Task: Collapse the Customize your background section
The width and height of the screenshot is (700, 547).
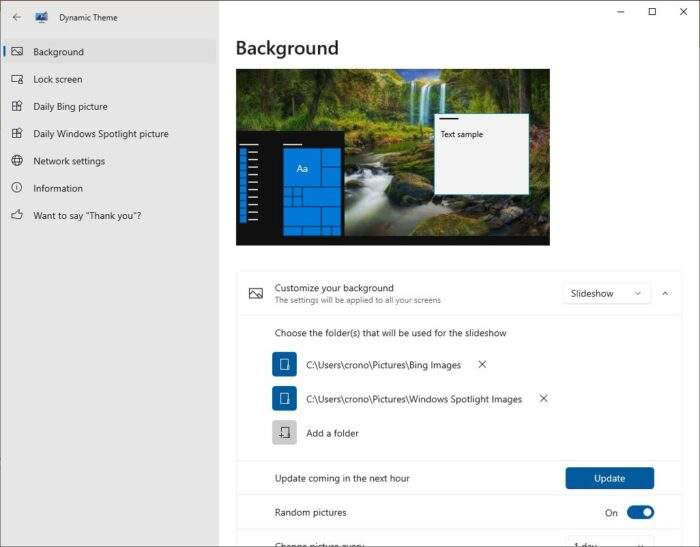Action: point(665,293)
